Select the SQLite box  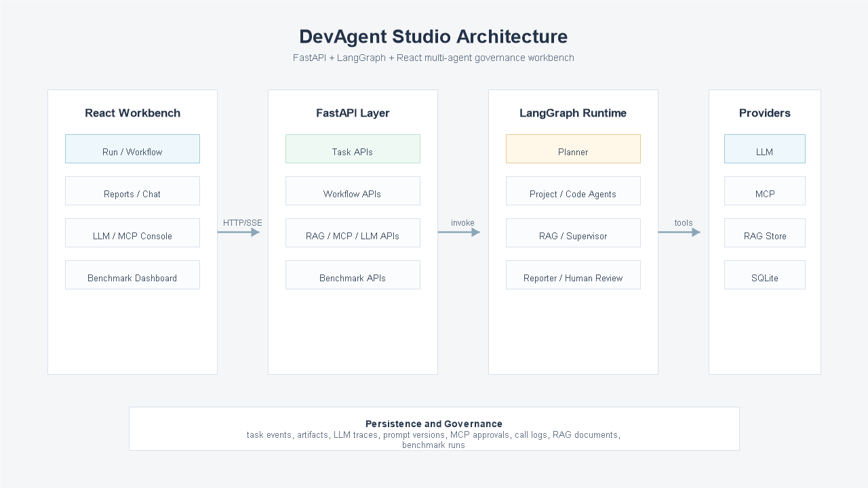765,274
